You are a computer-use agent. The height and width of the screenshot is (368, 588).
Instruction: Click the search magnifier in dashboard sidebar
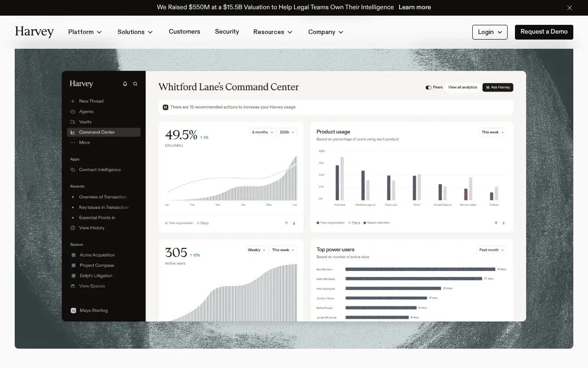click(x=136, y=84)
